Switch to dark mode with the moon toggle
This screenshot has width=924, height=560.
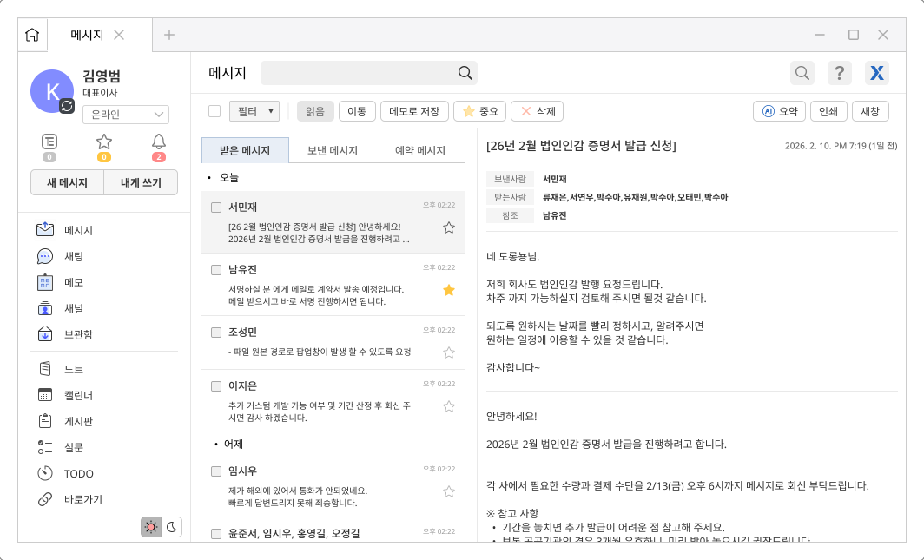click(x=172, y=527)
